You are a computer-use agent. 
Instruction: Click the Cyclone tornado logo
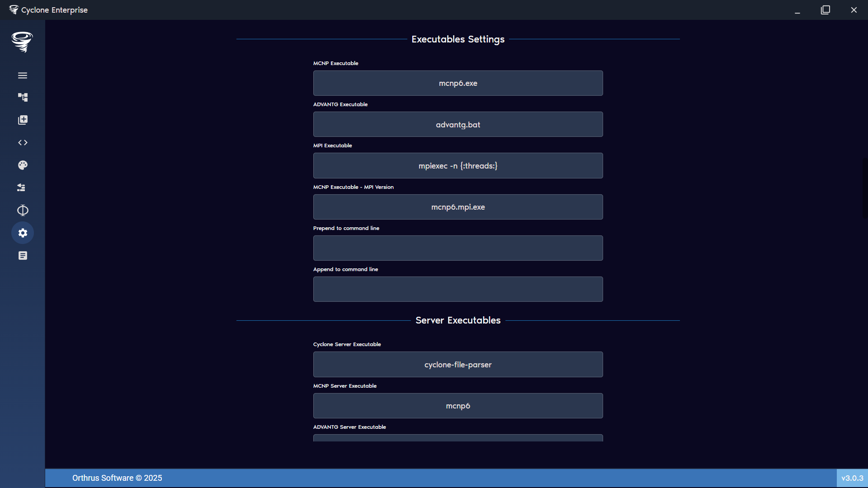pyautogui.click(x=22, y=42)
